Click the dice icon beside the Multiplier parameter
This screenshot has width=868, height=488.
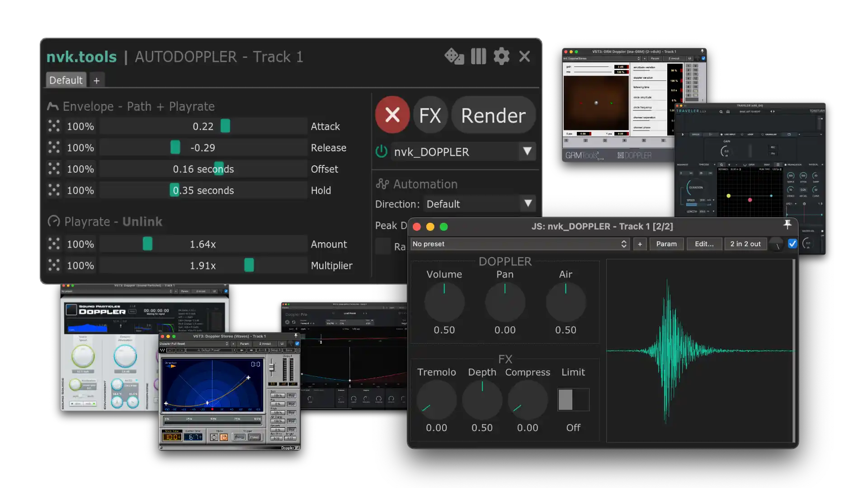(x=54, y=265)
